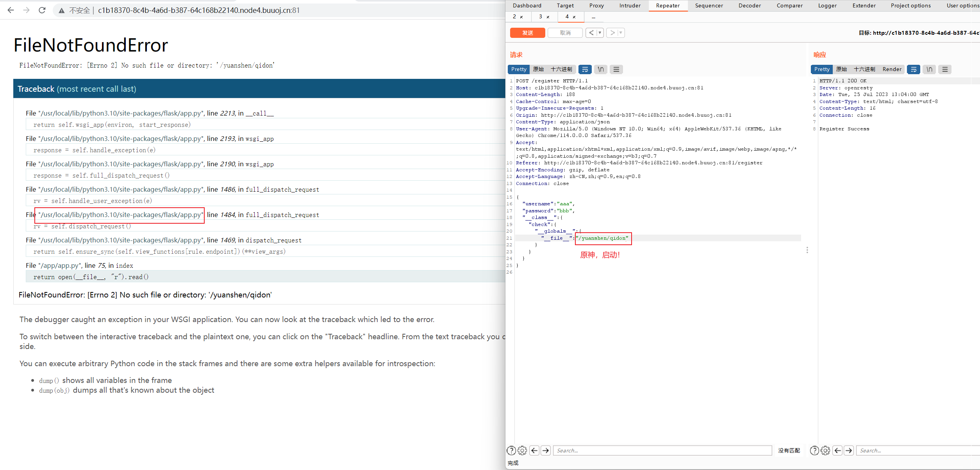Go forward in the browser
The width and height of the screenshot is (980, 470).
[26, 10]
